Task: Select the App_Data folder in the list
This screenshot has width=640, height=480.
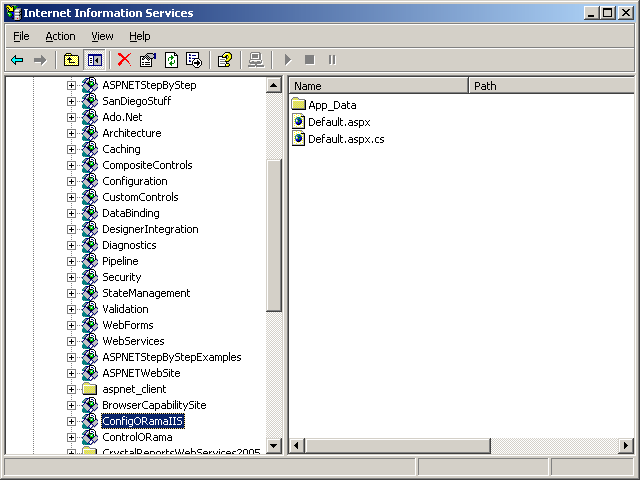Action: [332, 105]
